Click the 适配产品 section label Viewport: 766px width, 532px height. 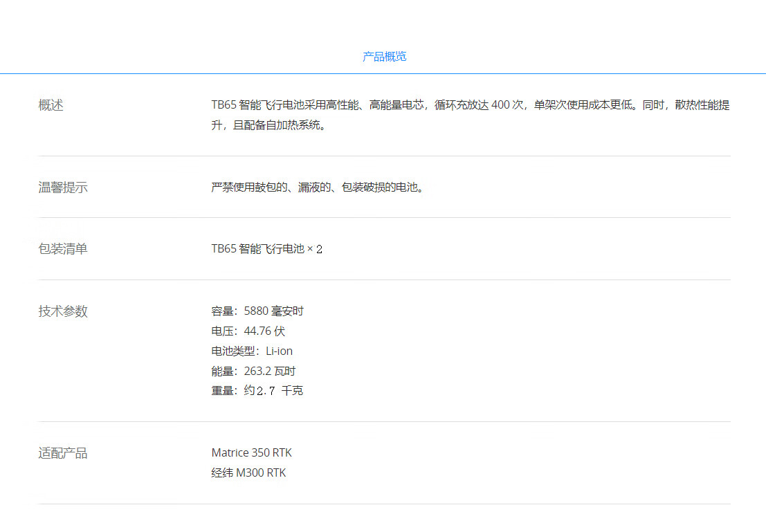click(63, 454)
